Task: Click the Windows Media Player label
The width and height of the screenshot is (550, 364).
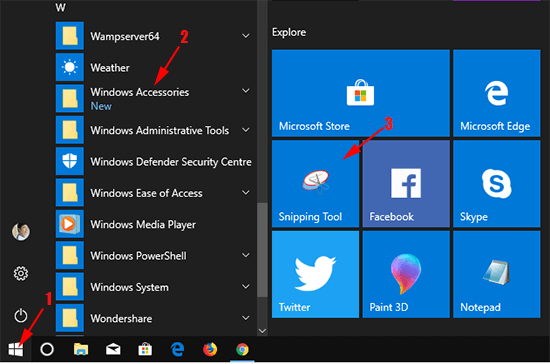Action: coord(143,224)
